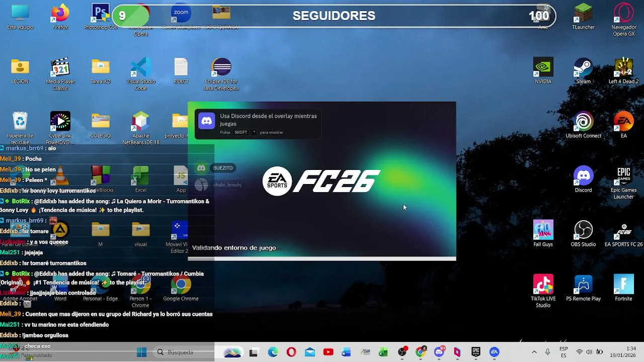
Task: Switch to Epic Games on the taskbar
Action: 476,352
